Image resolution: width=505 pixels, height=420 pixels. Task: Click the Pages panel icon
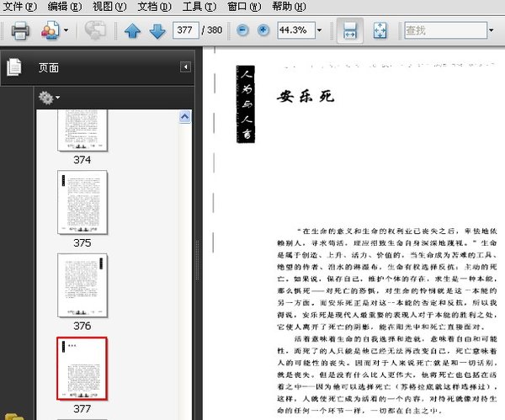click(x=14, y=67)
